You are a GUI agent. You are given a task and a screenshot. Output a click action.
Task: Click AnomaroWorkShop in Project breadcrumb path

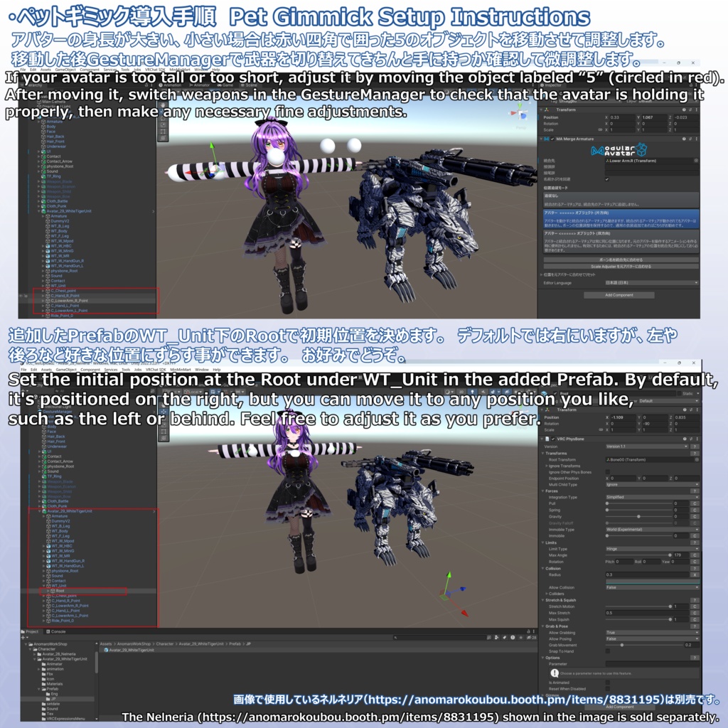click(134, 644)
